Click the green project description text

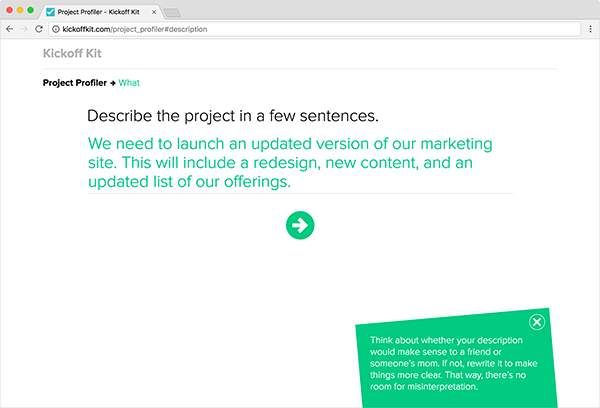tap(290, 163)
